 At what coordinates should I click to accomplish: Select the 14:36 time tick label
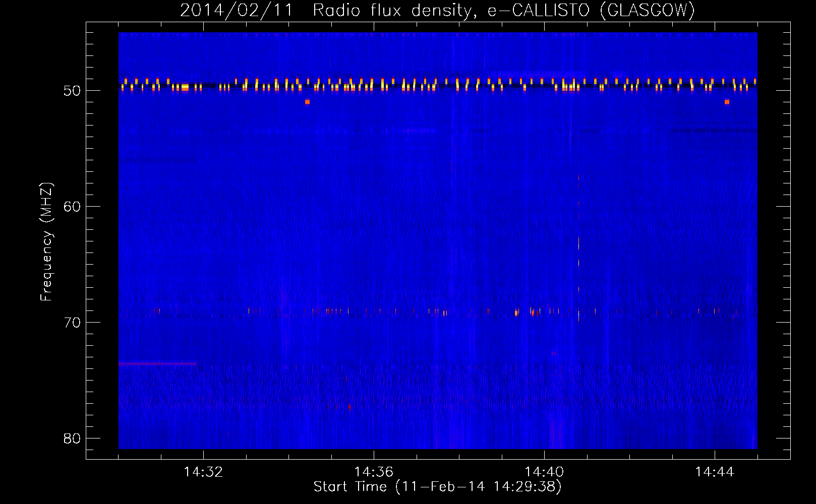(374, 472)
